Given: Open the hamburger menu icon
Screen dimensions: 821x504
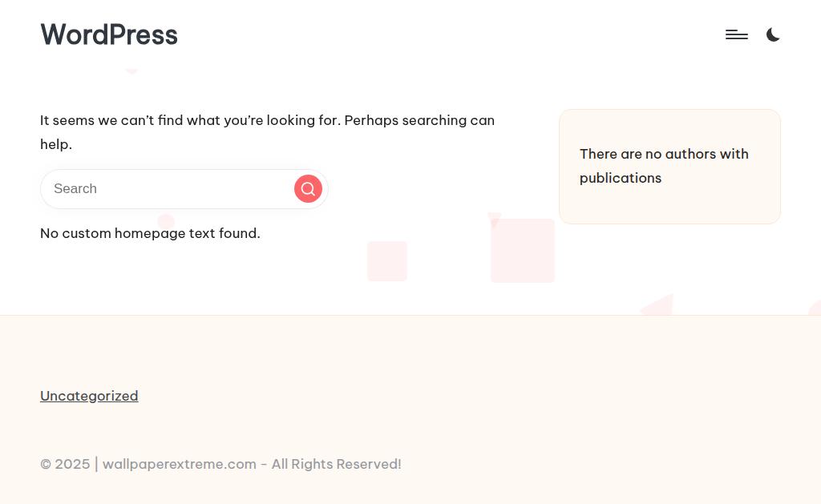Looking at the screenshot, I should (x=736, y=34).
